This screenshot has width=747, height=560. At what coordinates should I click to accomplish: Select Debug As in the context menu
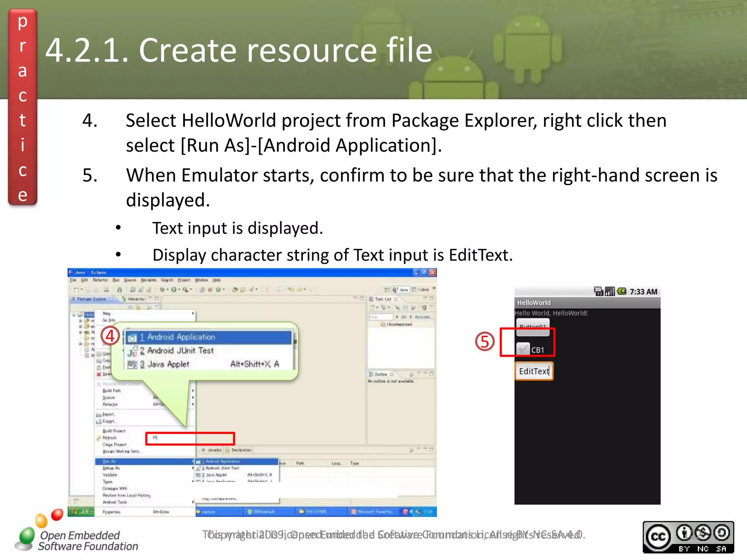click(144, 468)
